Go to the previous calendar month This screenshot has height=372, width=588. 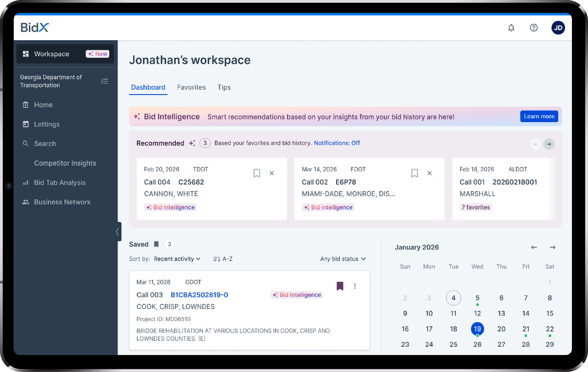pos(534,247)
